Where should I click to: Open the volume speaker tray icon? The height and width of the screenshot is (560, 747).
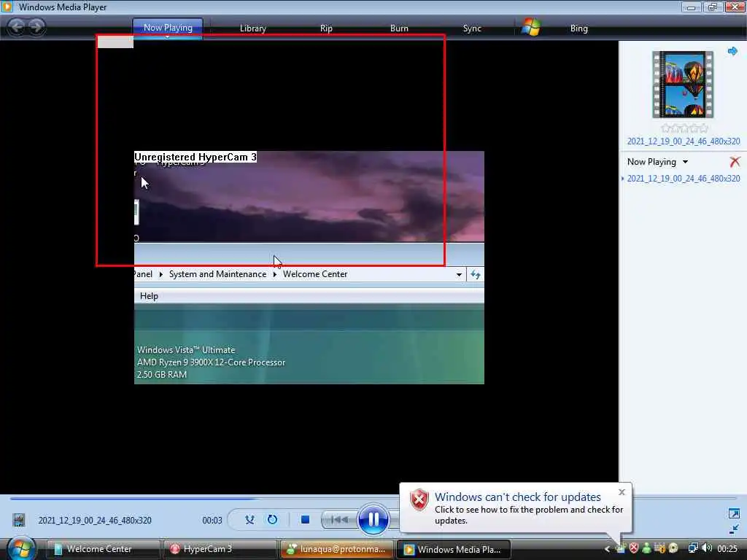[x=706, y=548]
